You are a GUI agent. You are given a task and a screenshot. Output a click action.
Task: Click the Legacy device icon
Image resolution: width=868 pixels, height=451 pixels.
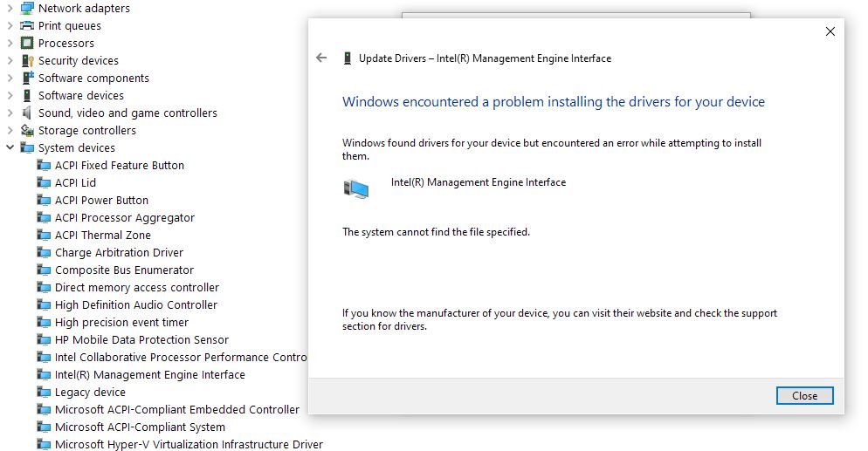(x=44, y=392)
